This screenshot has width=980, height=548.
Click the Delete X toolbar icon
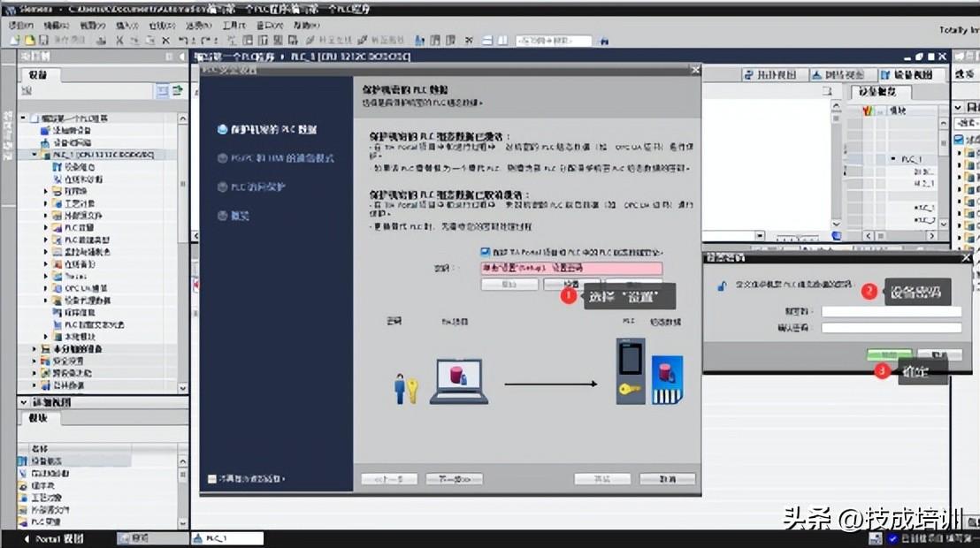pyautogui.click(x=165, y=41)
